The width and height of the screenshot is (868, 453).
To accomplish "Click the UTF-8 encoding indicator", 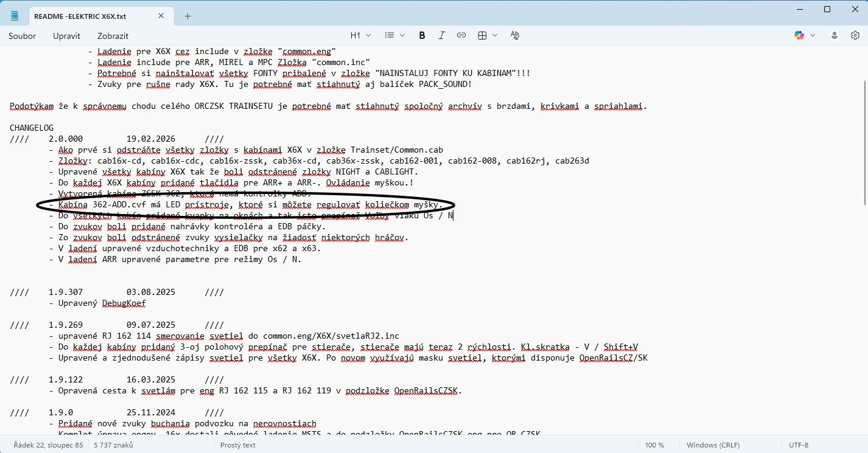I will point(798,445).
